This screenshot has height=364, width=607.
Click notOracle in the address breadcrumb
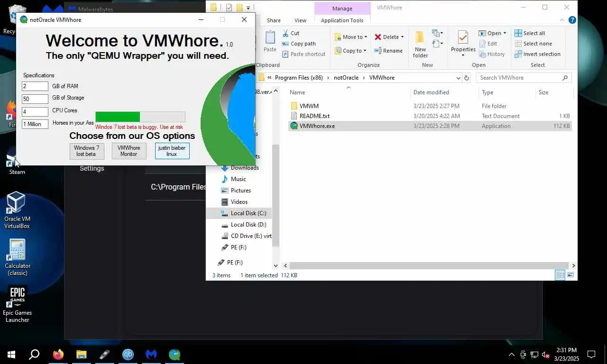[346, 78]
